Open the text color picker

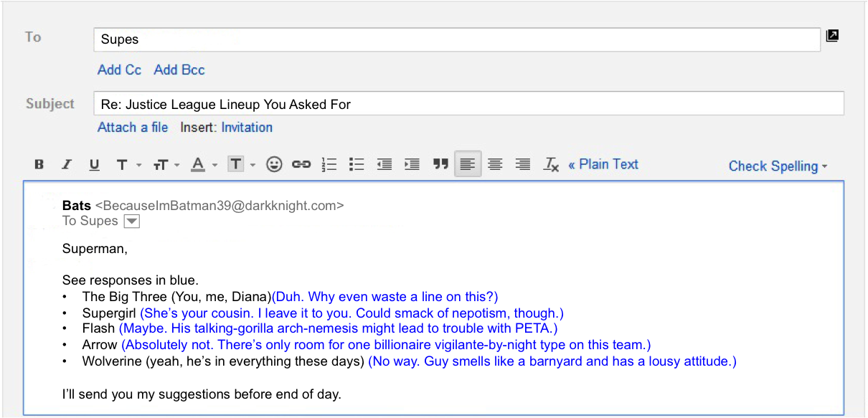coord(197,164)
